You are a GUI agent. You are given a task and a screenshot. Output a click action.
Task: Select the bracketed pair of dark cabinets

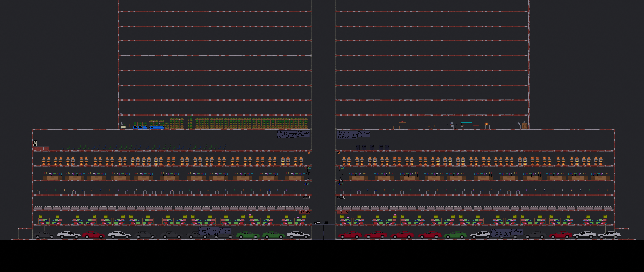pyautogui.click(x=384, y=146)
